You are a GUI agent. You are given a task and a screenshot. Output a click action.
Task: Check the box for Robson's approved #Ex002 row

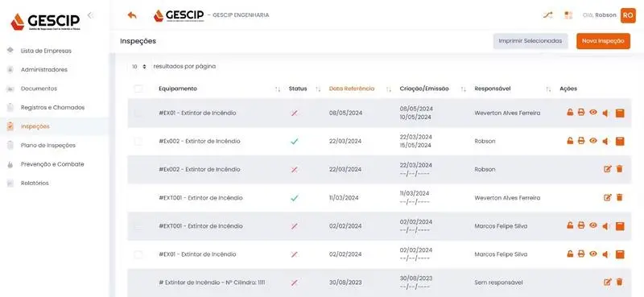138,142
